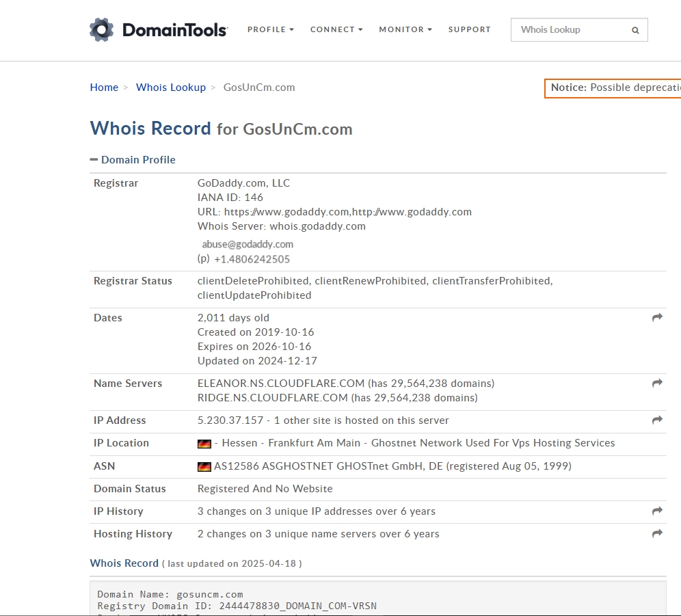Click the share arrow in IP Address row
The width and height of the screenshot is (681, 616).
[x=657, y=420]
